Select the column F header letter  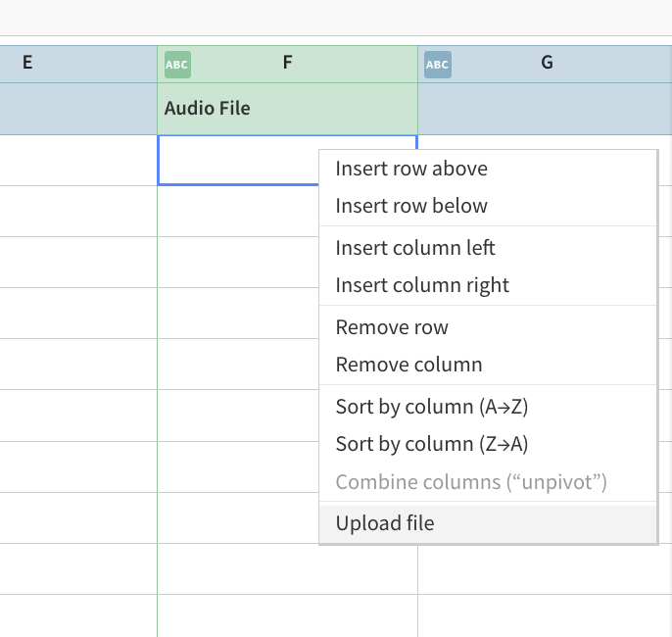(x=287, y=63)
